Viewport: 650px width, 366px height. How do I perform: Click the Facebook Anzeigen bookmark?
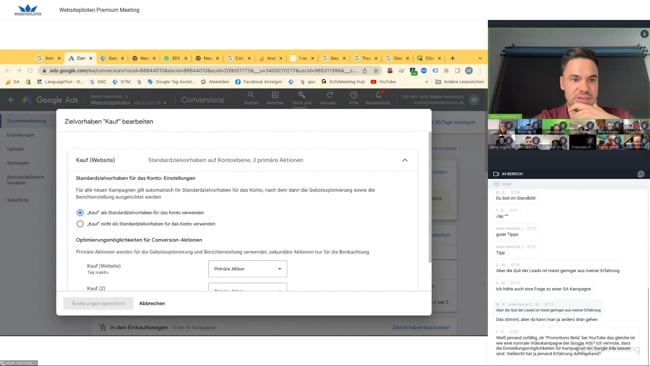pyautogui.click(x=258, y=82)
